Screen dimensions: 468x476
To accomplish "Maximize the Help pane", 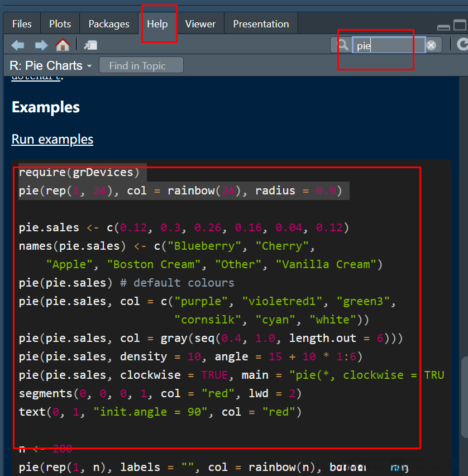I will [x=459, y=25].
